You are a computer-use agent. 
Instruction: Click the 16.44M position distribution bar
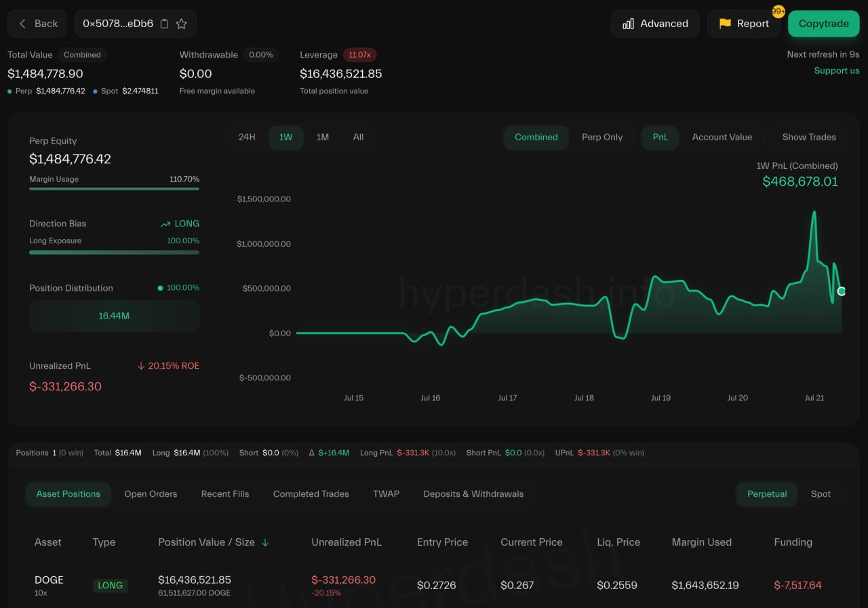[x=114, y=316]
